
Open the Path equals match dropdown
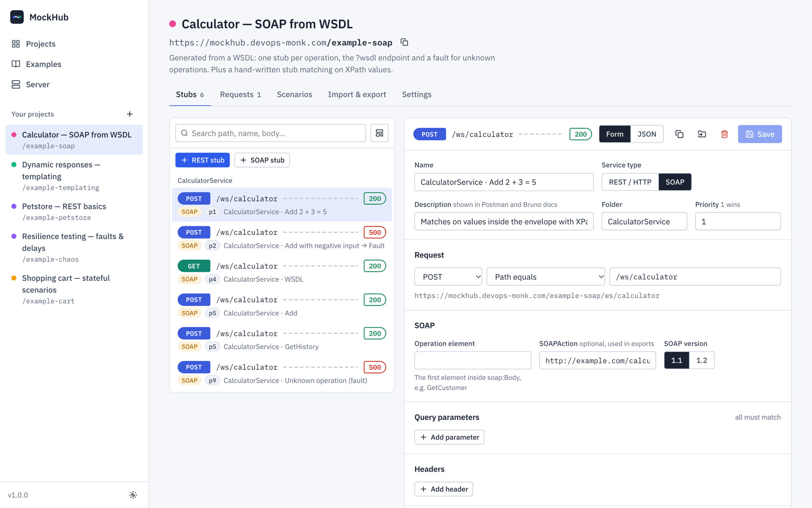click(546, 277)
